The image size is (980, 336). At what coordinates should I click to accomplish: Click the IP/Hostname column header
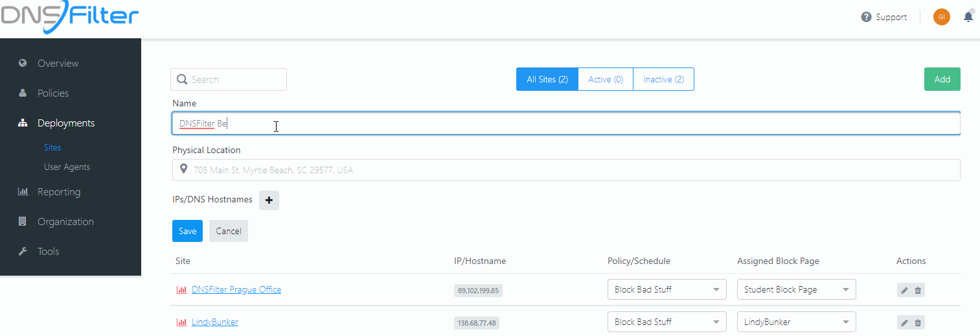click(x=480, y=261)
